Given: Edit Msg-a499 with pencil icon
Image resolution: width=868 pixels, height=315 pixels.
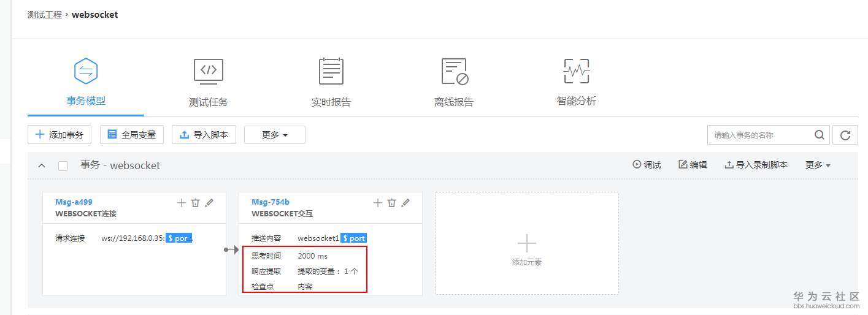Looking at the screenshot, I should (x=209, y=203).
